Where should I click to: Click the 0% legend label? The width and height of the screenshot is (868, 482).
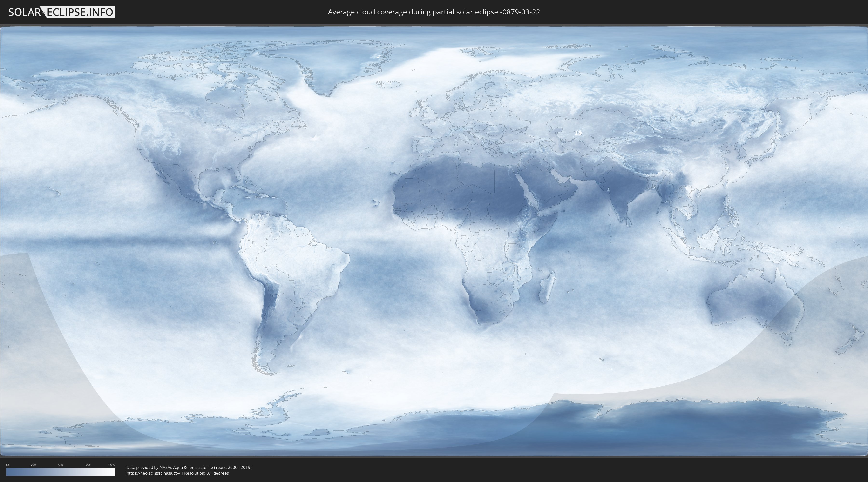coord(8,465)
